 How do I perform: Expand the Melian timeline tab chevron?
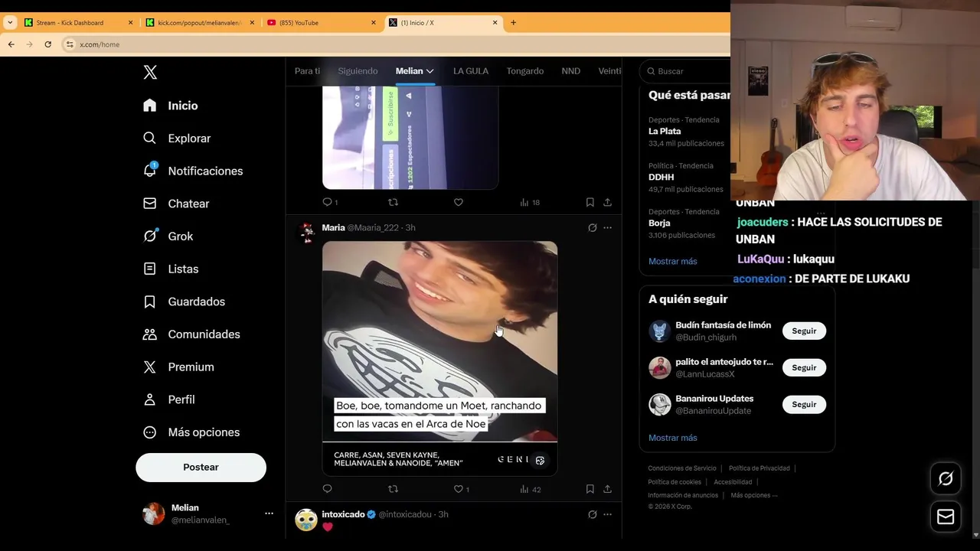pyautogui.click(x=430, y=71)
